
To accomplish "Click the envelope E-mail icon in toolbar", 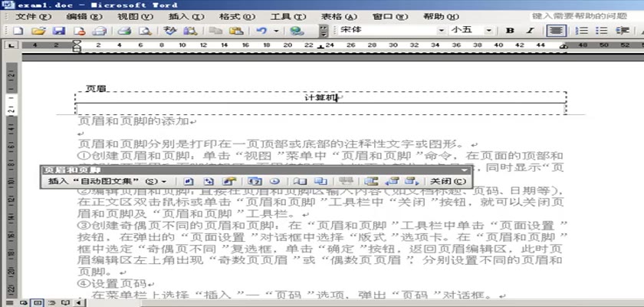I will pos(99,31).
